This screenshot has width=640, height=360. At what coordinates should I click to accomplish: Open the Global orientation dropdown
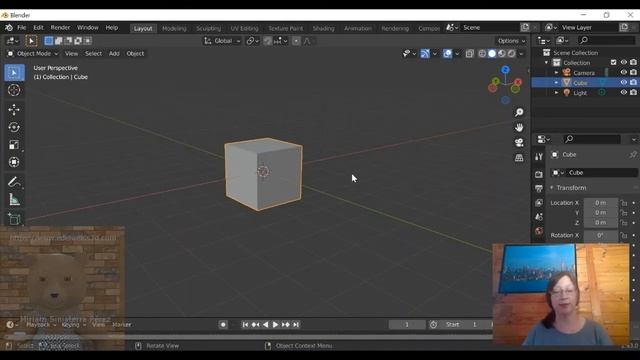(x=222, y=41)
